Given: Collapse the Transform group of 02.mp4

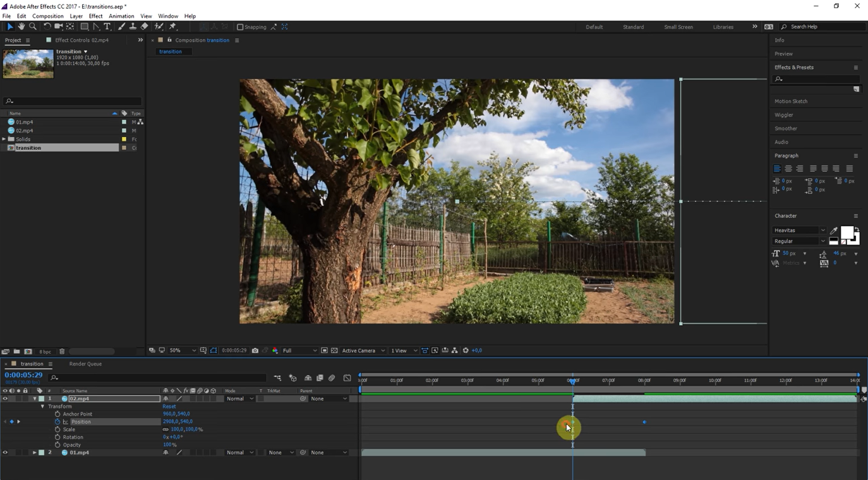Looking at the screenshot, I should click(x=42, y=406).
